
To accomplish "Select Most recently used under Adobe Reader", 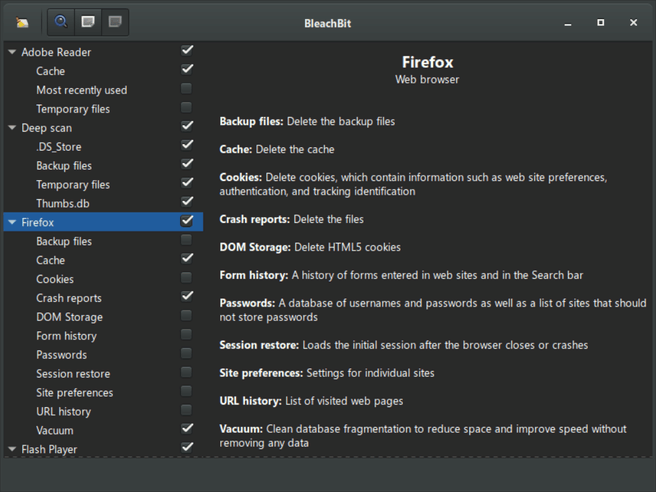I will (103, 90).
